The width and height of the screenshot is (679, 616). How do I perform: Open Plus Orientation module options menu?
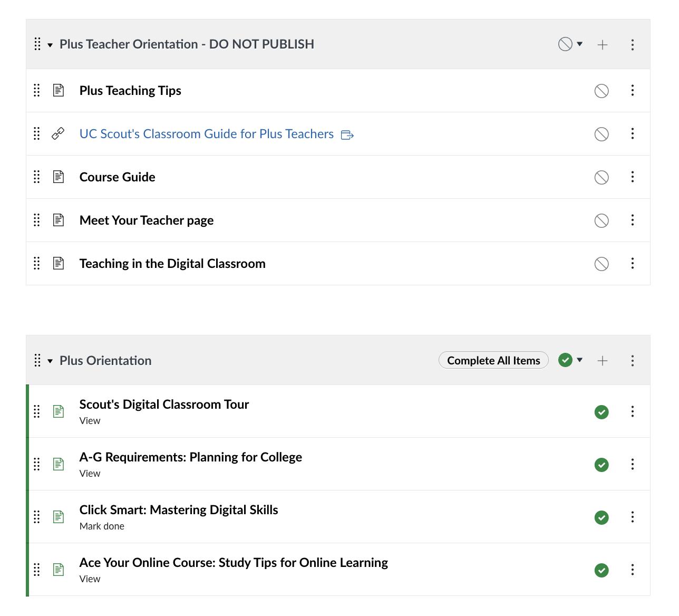[x=632, y=361]
